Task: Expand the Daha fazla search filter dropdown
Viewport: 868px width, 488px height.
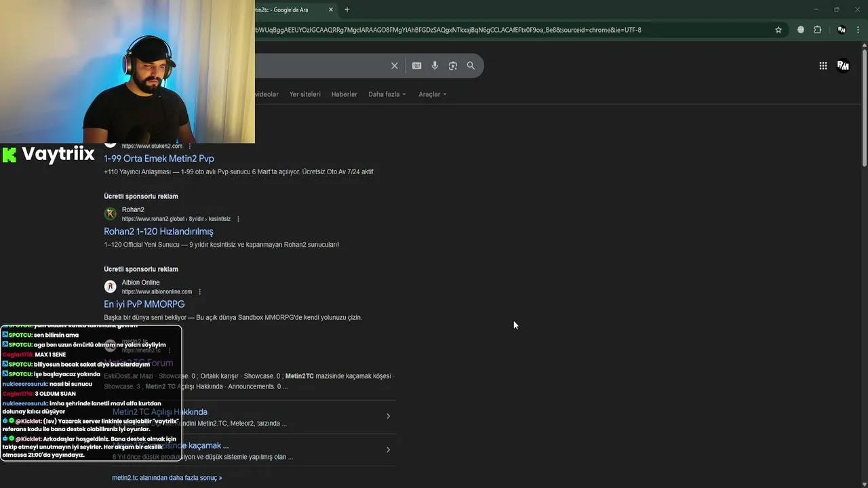Action: click(387, 94)
